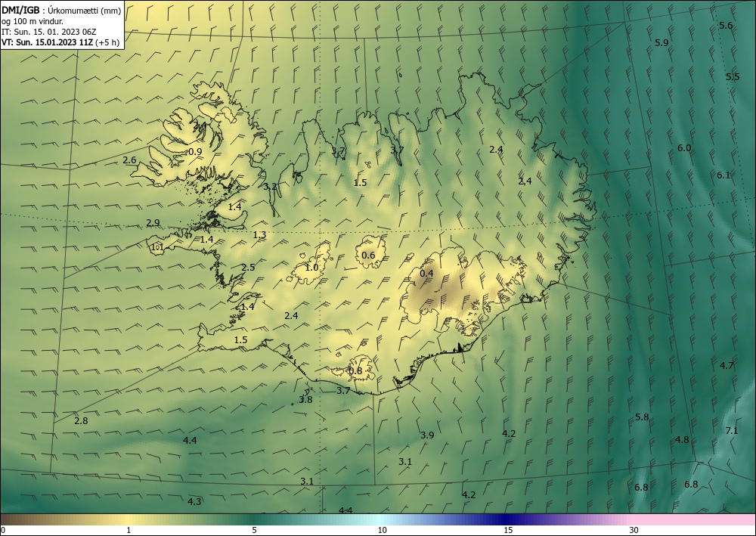Click the 2.8 value label

click(x=81, y=421)
